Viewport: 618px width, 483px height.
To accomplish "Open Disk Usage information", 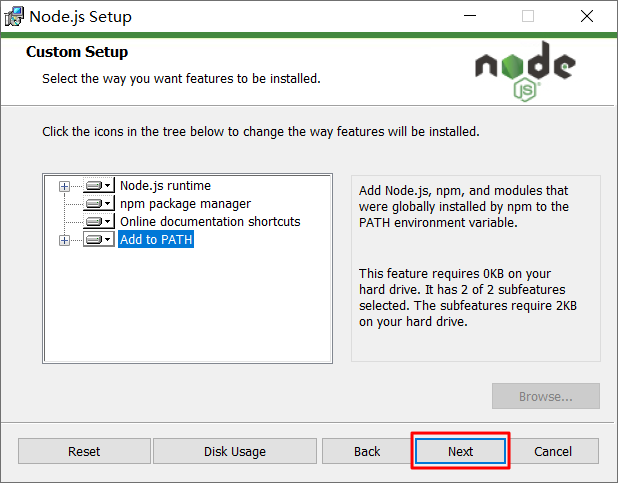I will tap(235, 451).
